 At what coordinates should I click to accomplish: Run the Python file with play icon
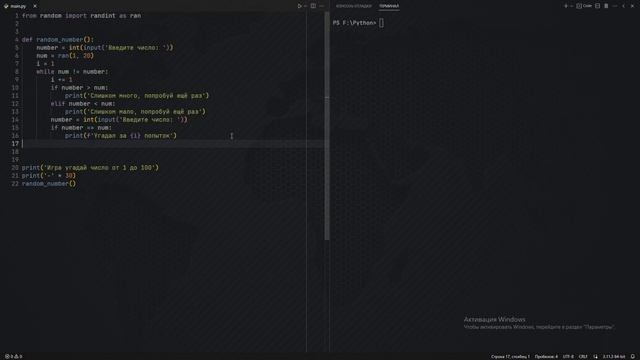[x=299, y=6]
